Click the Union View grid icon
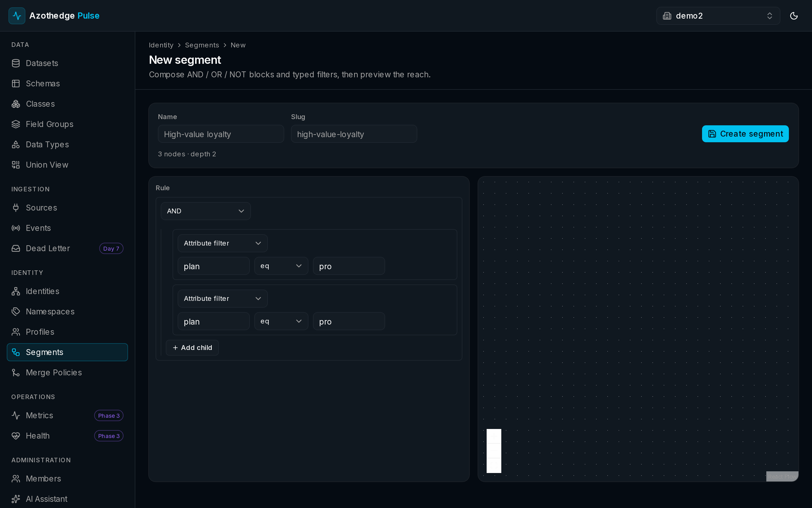The height and width of the screenshot is (508, 812). pyautogui.click(x=16, y=165)
